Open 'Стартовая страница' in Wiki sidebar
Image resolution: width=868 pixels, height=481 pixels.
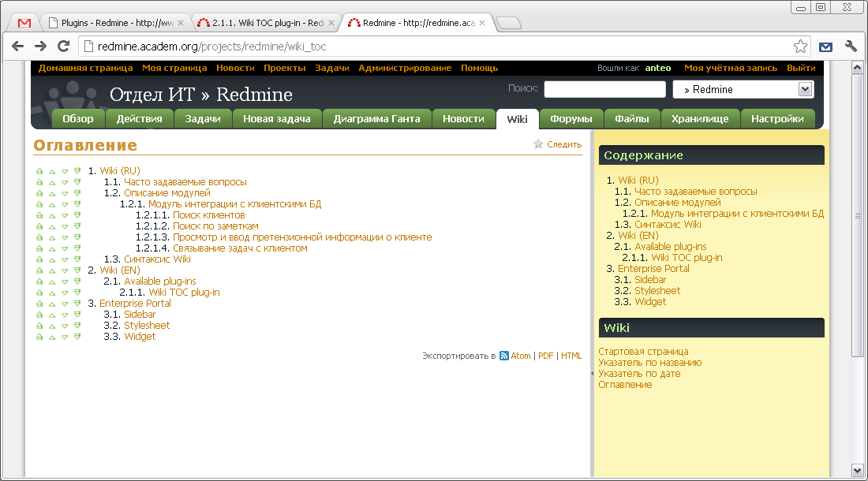(643, 352)
